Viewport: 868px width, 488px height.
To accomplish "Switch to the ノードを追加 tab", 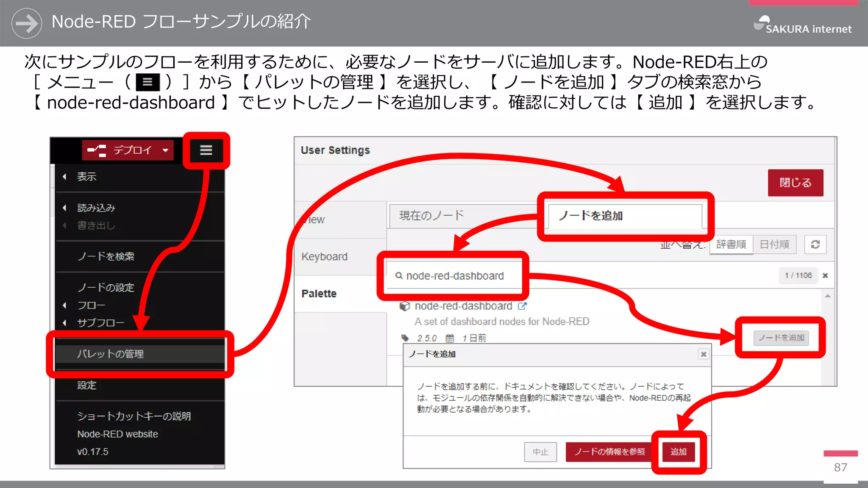I will (x=625, y=216).
